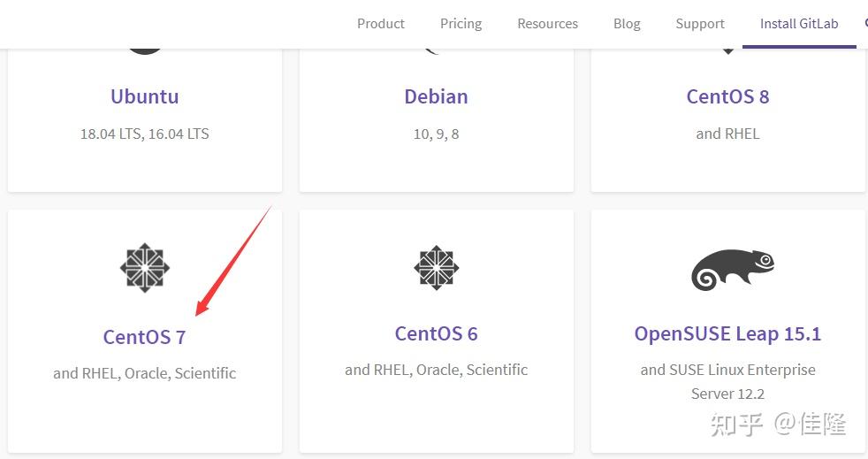Screen dimensions: 868x459
Task: Open the Support nav item
Action: click(700, 24)
